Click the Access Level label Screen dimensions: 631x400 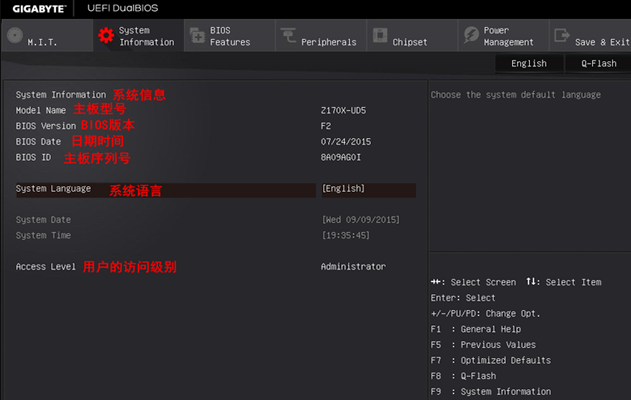(x=45, y=267)
